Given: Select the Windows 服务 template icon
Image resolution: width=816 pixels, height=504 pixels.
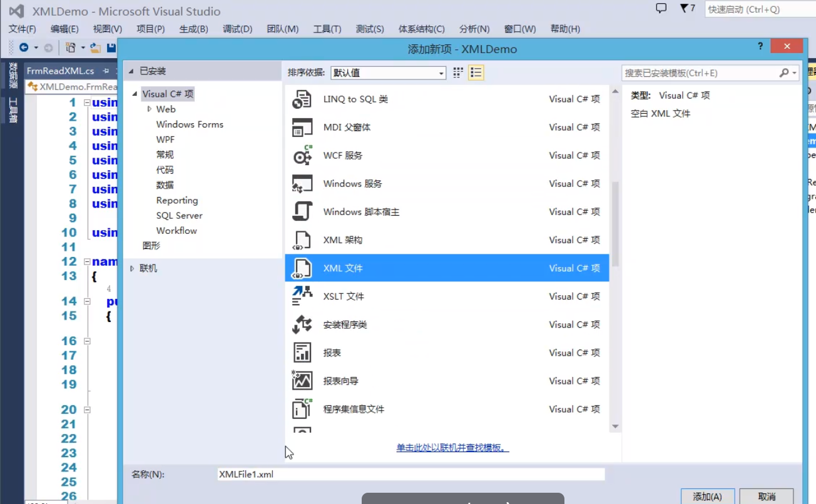Looking at the screenshot, I should (x=302, y=184).
